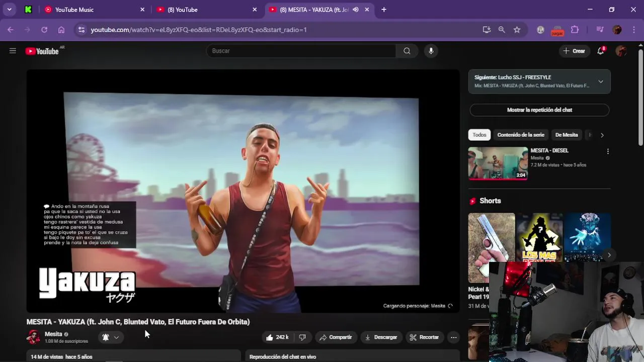Expand the subscription options chevron next to bell
This screenshot has height=362, width=644.
[116, 337]
